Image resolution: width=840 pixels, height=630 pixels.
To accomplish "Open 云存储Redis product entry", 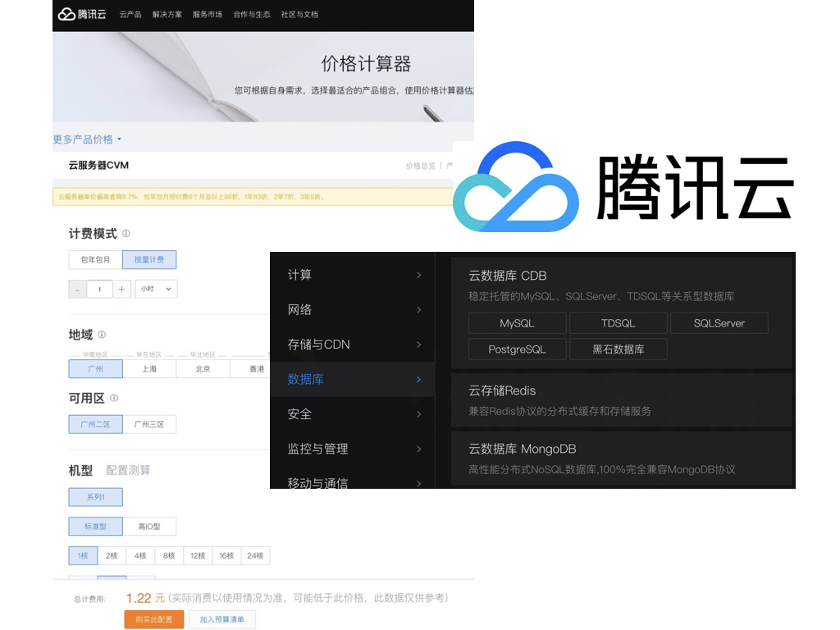I will click(622, 400).
